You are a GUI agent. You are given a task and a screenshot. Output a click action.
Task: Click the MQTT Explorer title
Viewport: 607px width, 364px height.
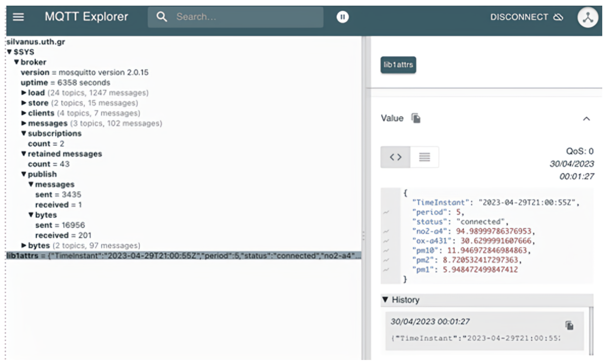[86, 17]
